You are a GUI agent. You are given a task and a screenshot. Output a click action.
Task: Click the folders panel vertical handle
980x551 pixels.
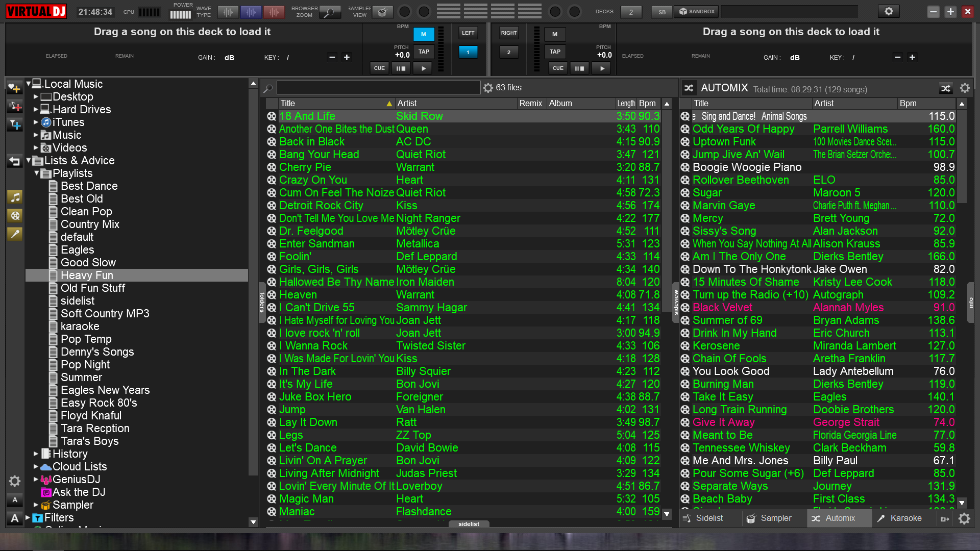point(262,302)
